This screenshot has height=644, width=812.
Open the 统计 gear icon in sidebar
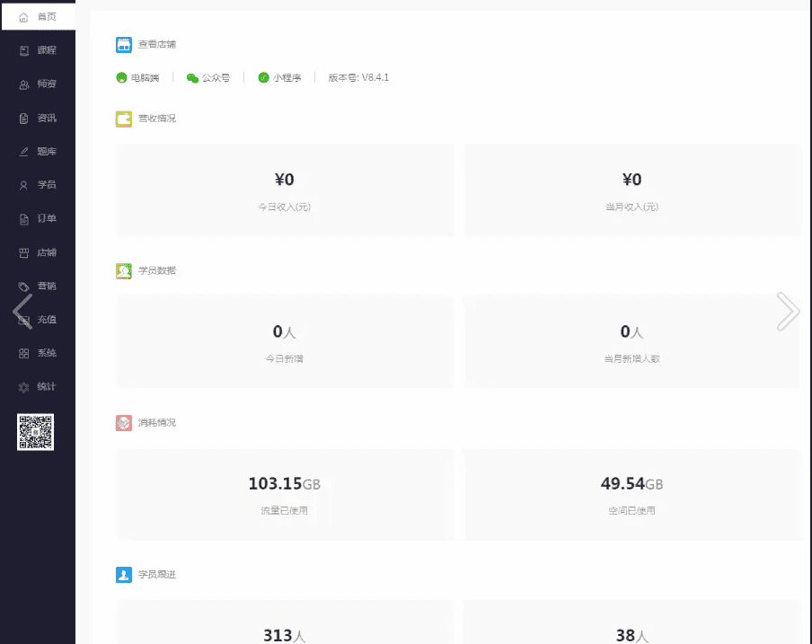click(24, 387)
